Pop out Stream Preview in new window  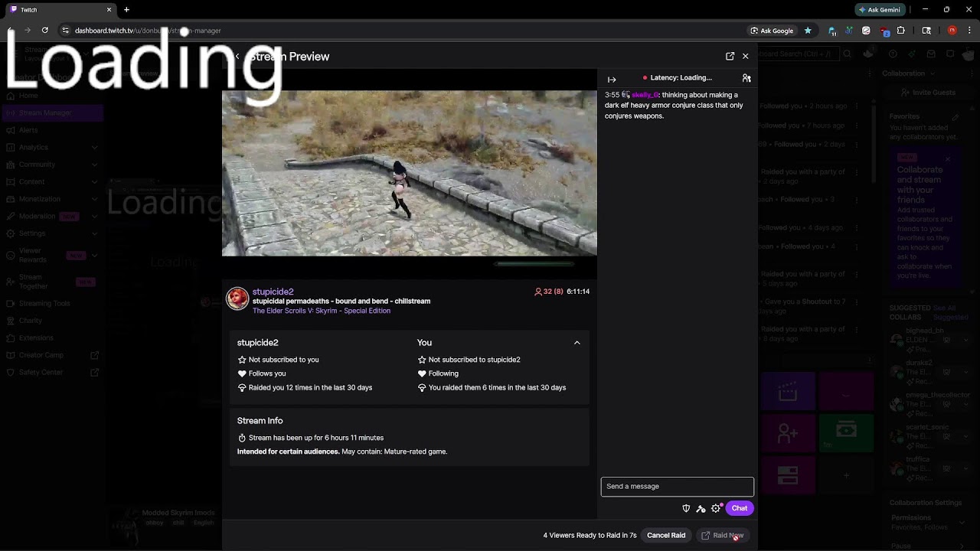[x=730, y=56]
